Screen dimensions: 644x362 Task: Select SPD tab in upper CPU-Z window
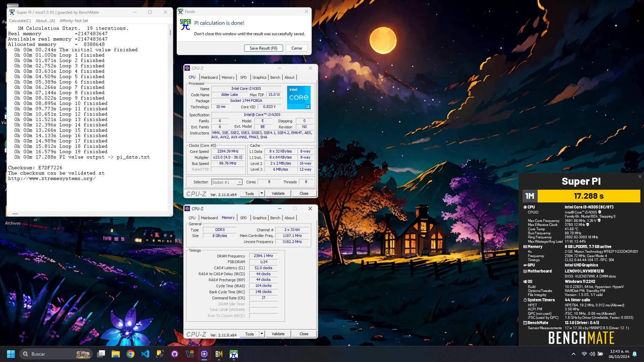(244, 77)
